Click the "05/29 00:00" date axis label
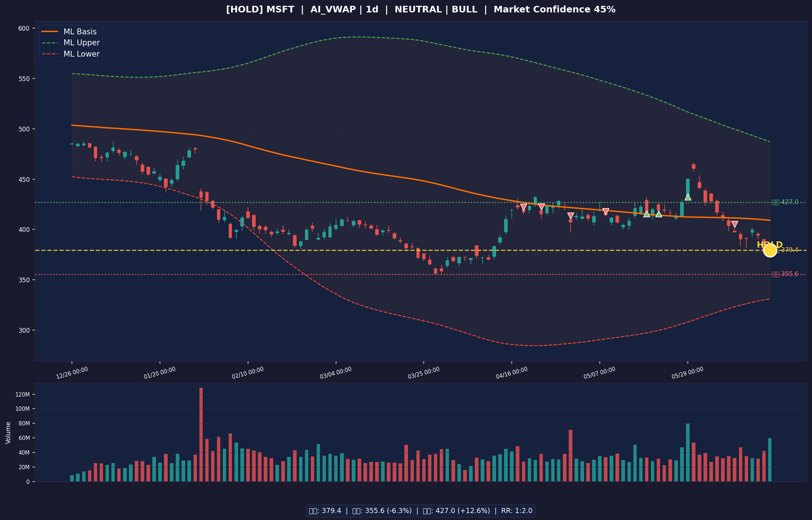812x520 pixels. [687, 373]
